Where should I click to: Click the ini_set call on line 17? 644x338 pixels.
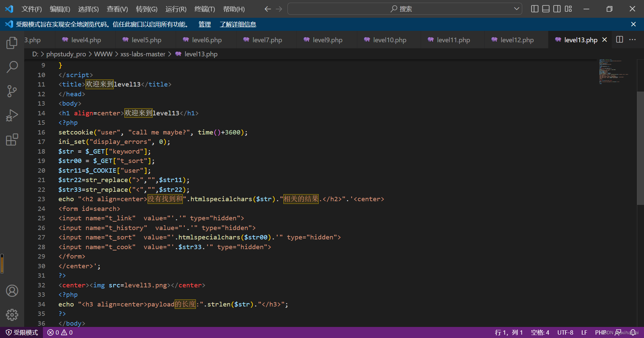(72, 142)
